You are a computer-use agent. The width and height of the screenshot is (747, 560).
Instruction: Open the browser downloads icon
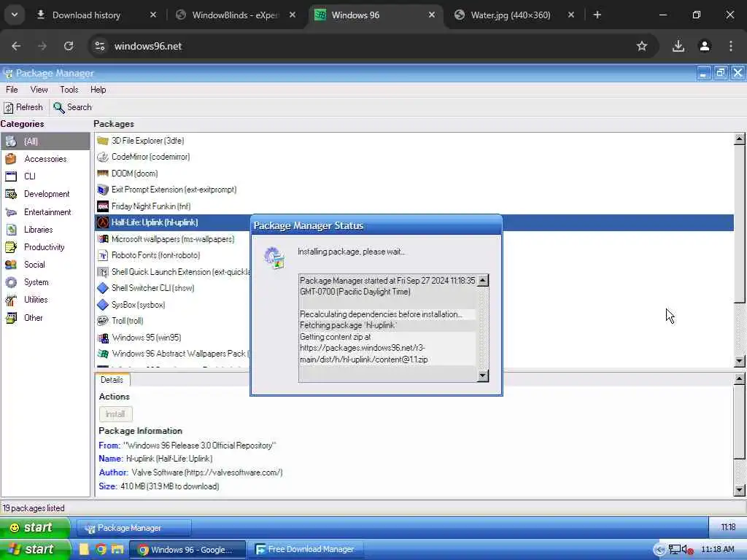[x=678, y=46]
